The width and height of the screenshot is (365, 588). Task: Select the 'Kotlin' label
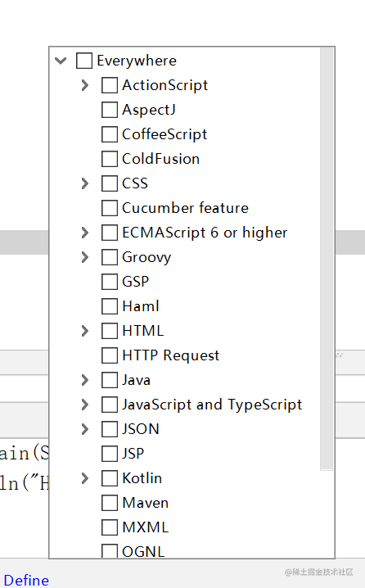click(142, 478)
